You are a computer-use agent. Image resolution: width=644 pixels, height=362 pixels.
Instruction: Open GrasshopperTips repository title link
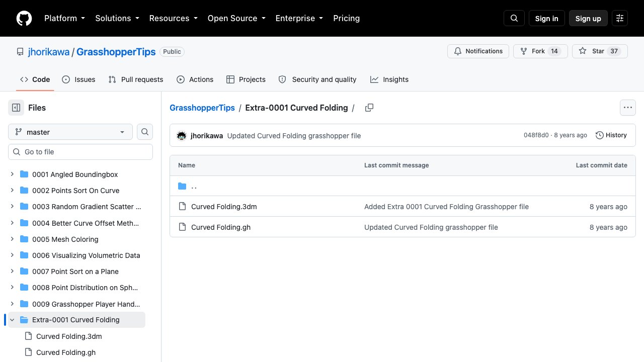click(x=116, y=52)
